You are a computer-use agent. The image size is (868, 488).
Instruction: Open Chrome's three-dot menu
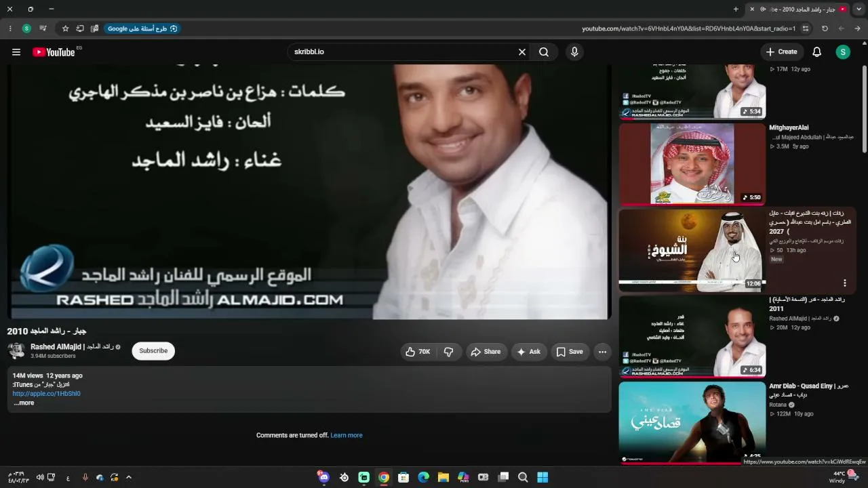tap(10, 28)
